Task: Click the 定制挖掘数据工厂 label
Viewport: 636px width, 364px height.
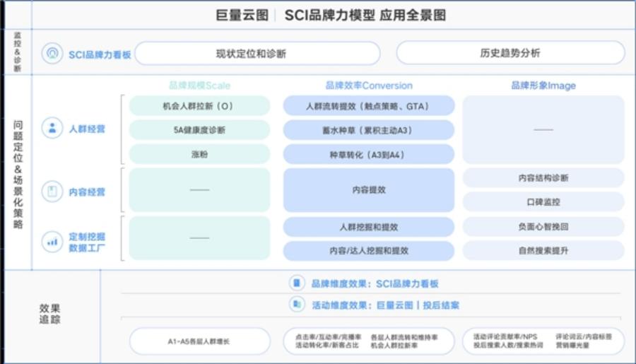Action: coord(87,242)
